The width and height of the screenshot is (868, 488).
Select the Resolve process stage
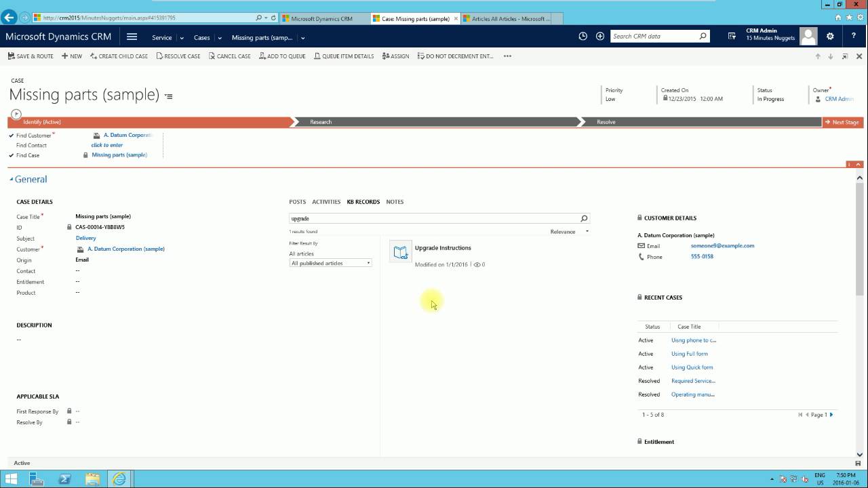point(701,122)
